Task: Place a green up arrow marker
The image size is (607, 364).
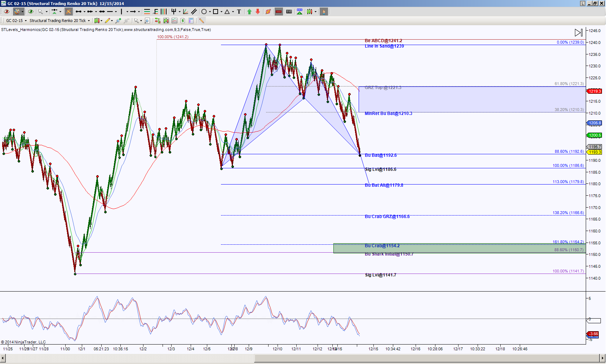Action: (x=249, y=12)
